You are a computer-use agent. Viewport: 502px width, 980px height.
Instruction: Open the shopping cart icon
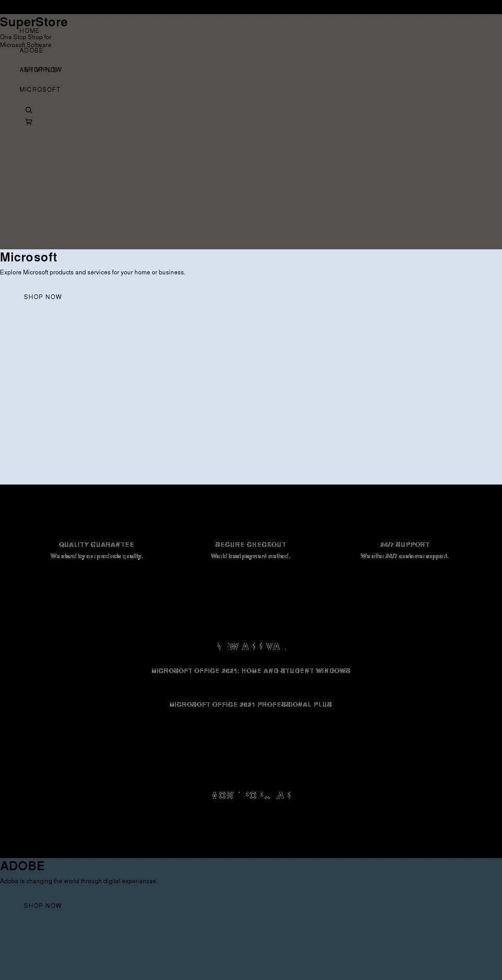coord(29,122)
